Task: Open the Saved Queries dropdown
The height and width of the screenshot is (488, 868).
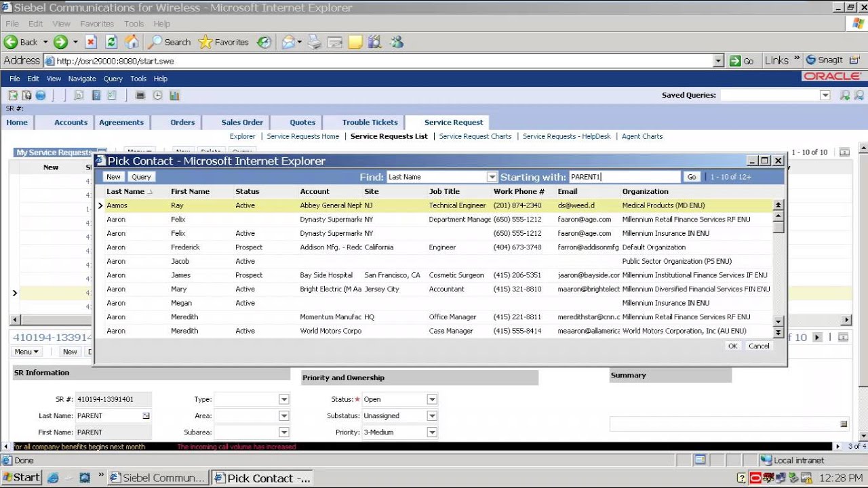Action: (x=825, y=96)
